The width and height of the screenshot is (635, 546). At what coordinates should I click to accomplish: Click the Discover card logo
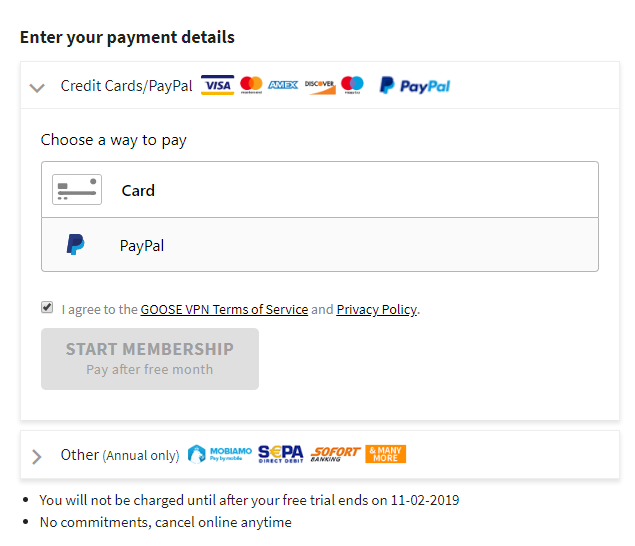pyautogui.click(x=320, y=86)
